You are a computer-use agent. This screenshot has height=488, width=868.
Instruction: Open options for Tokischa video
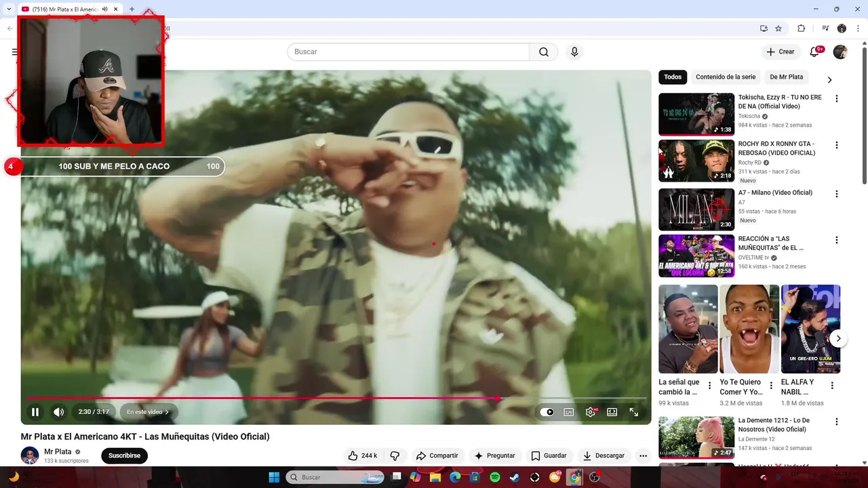pos(836,98)
